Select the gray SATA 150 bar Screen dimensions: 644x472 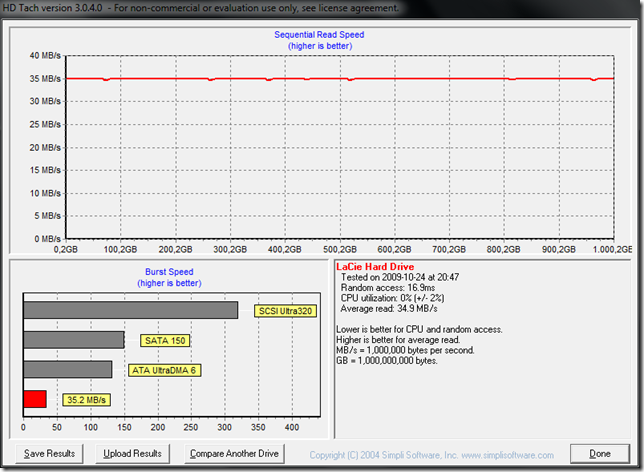click(x=73, y=340)
